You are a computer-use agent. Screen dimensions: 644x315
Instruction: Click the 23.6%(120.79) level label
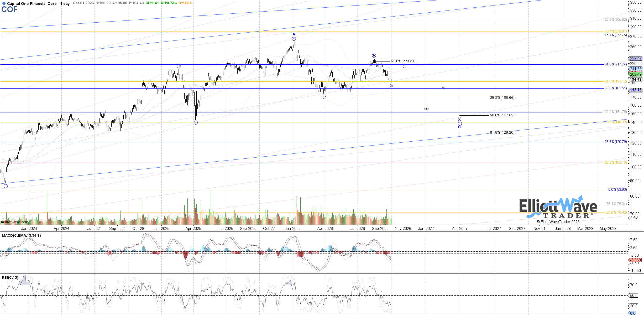[616, 142]
